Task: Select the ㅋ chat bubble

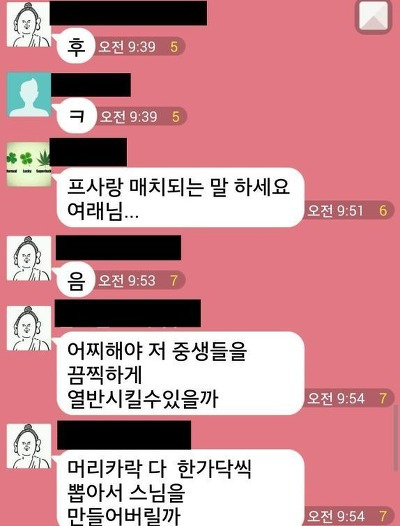Action: pyautogui.click(x=77, y=116)
